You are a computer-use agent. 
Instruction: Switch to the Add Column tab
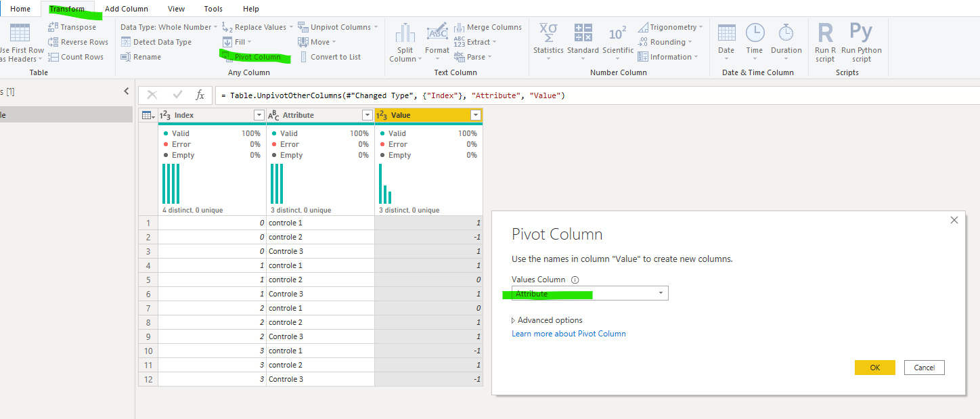point(127,9)
